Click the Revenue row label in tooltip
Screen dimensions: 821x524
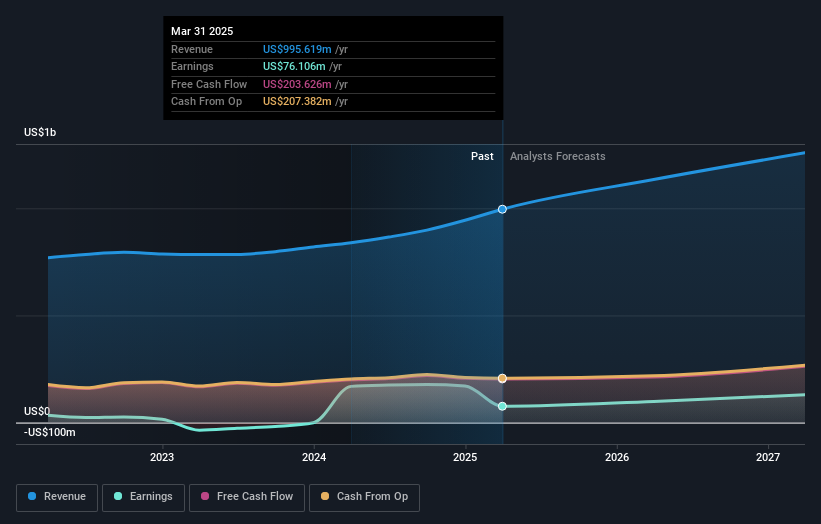192,49
